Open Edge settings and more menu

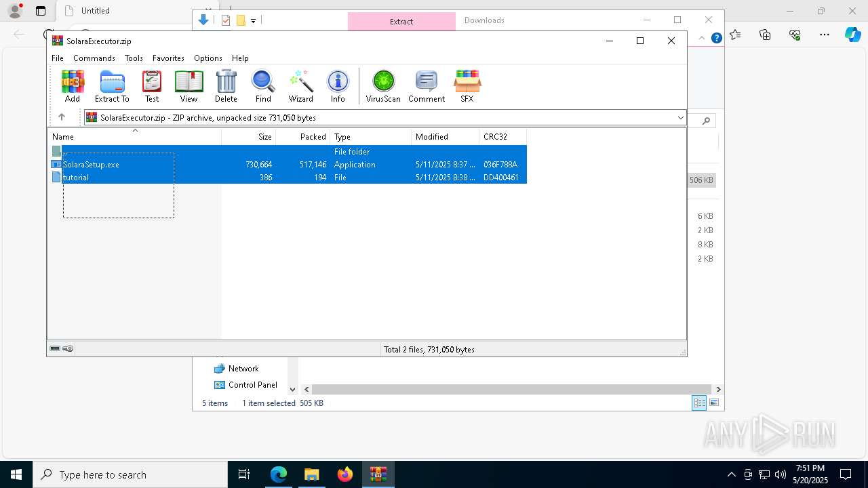[x=825, y=35]
